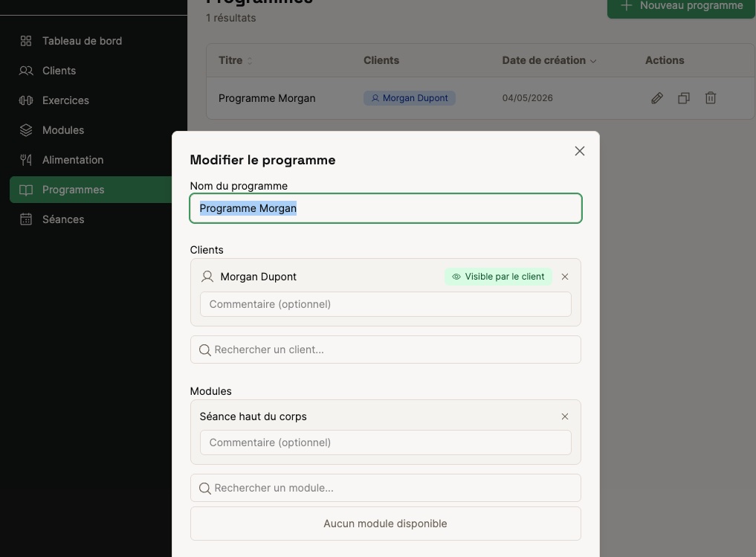Image resolution: width=756 pixels, height=557 pixels.
Task: Click the person icon beside Morgan Dupont in dialog
Action: pyautogui.click(x=207, y=277)
